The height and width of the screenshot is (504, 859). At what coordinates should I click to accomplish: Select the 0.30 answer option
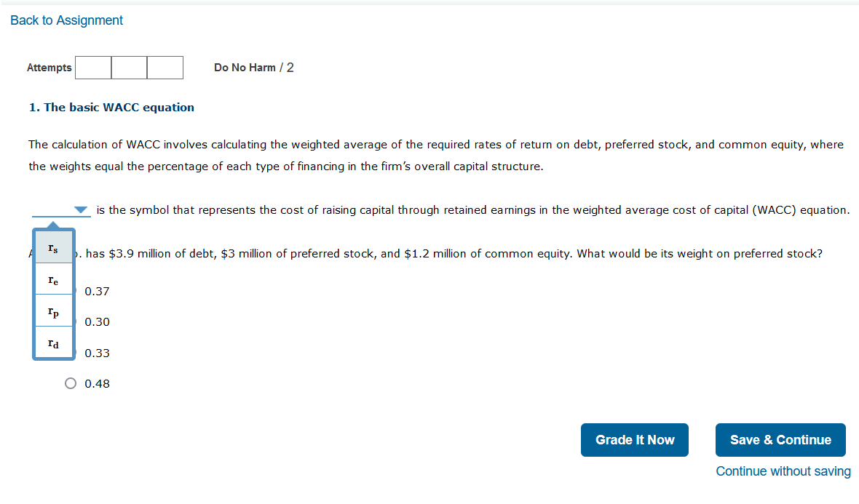tap(97, 321)
